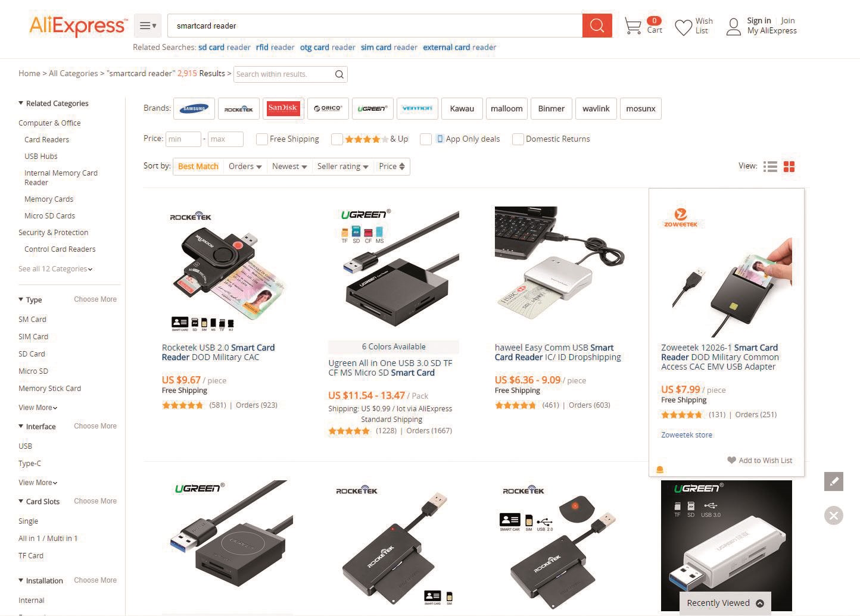Click the min price input field
Viewport: 860px width, 616px height.
(x=183, y=139)
